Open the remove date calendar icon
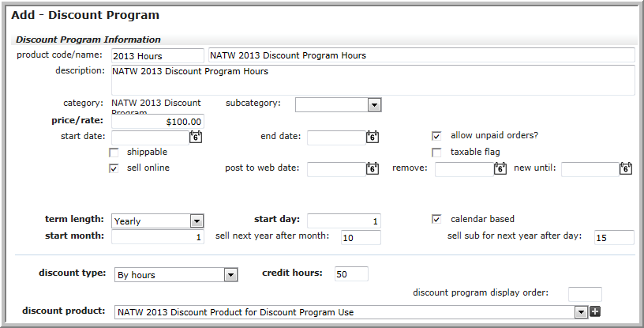644x328 pixels. (x=500, y=168)
